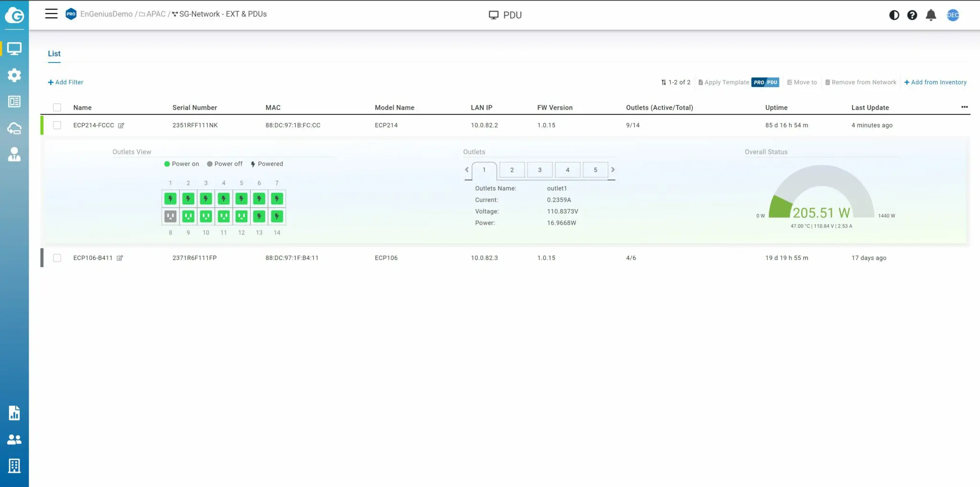Click the 17 days ago value
The height and width of the screenshot is (487, 980).
(869, 258)
